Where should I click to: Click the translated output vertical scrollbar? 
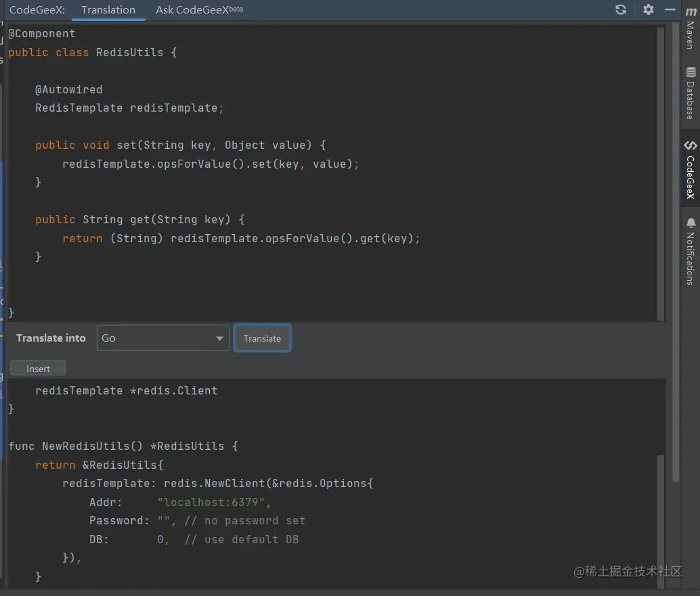(x=660, y=521)
